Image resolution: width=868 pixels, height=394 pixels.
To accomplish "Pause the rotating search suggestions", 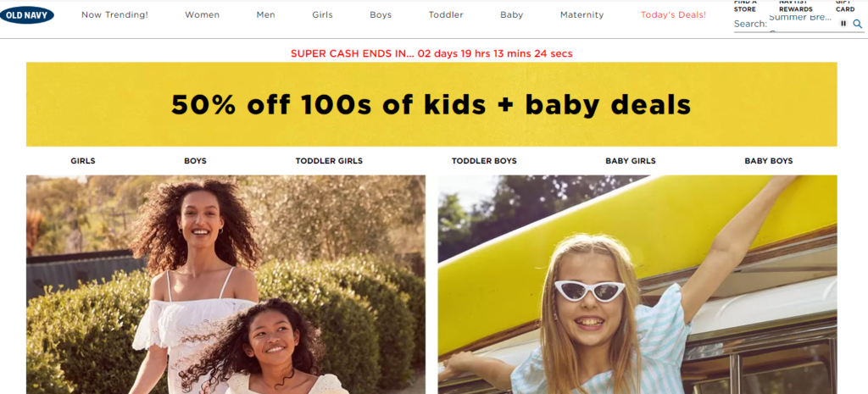I will pos(843,23).
